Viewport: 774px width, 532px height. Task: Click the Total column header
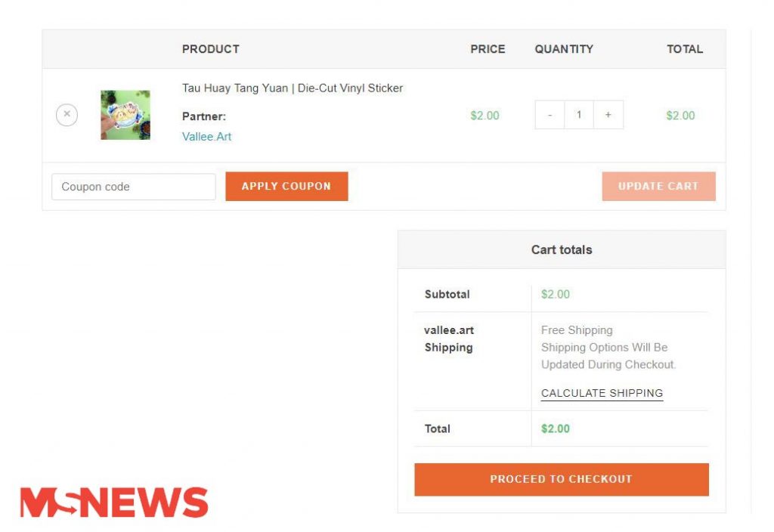685,49
